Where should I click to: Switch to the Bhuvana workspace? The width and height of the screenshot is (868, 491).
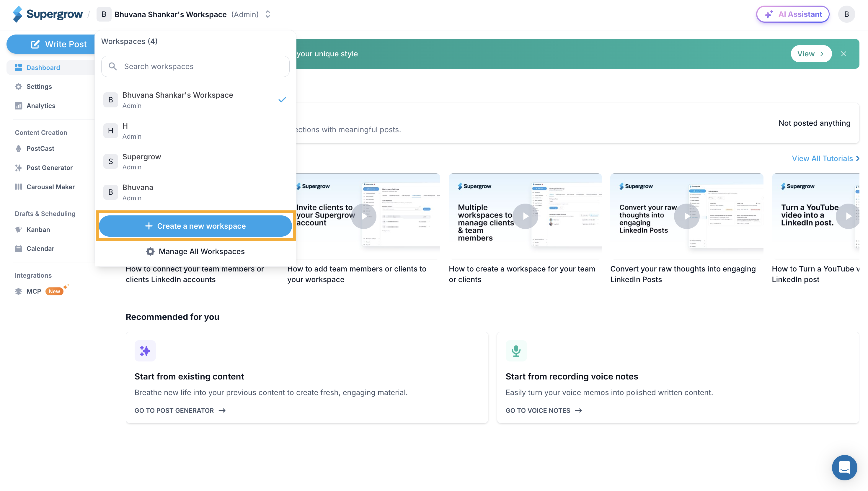pos(195,192)
